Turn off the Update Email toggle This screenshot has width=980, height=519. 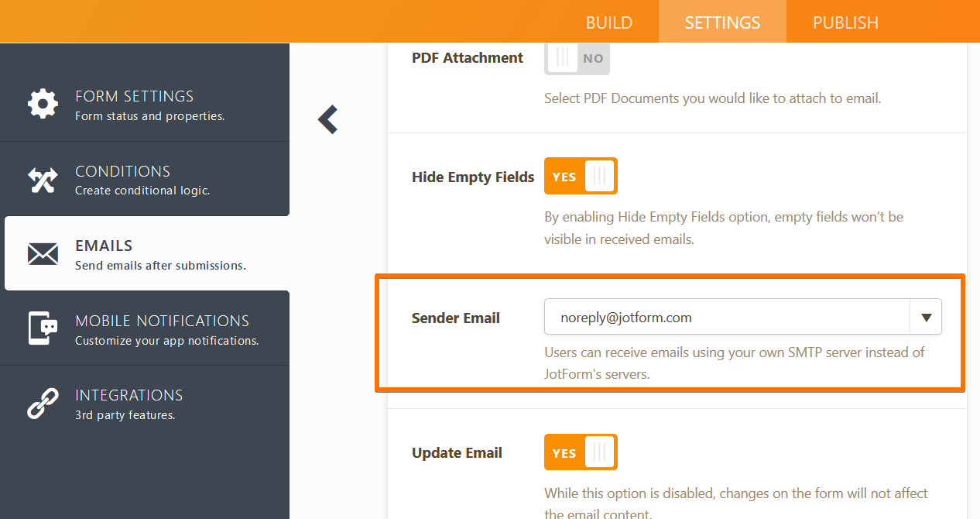[x=581, y=452]
